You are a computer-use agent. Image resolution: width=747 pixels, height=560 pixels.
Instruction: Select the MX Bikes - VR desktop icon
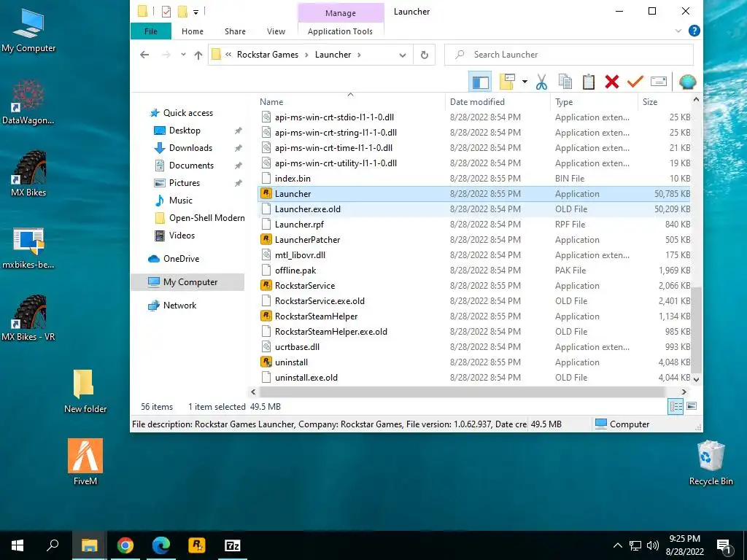pyautogui.click(x=28, y=318)
